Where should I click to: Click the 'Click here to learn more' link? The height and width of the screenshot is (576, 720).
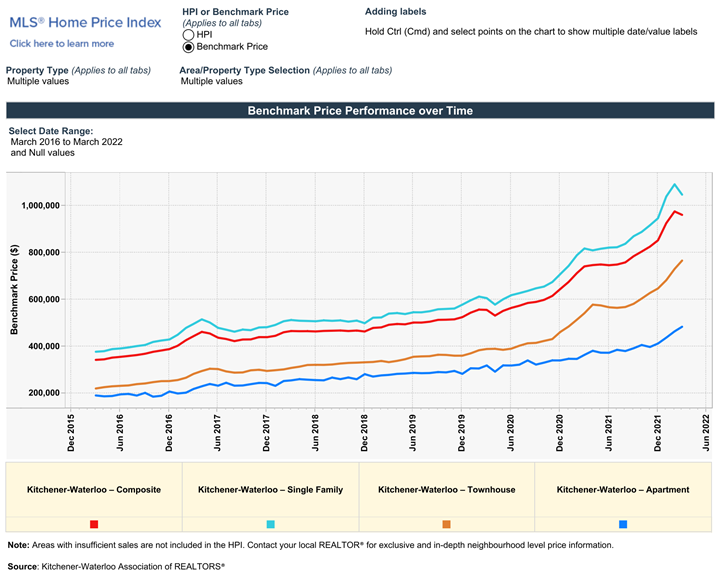pos(62,44)
